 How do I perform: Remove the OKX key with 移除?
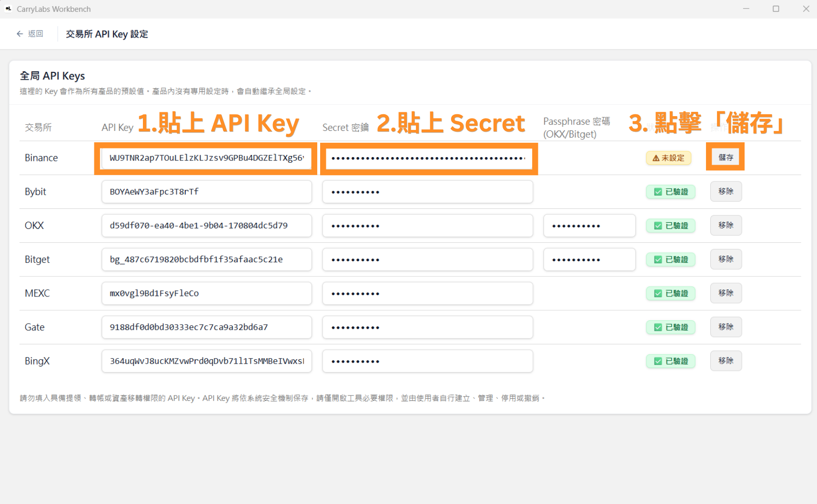coord(726,225)
